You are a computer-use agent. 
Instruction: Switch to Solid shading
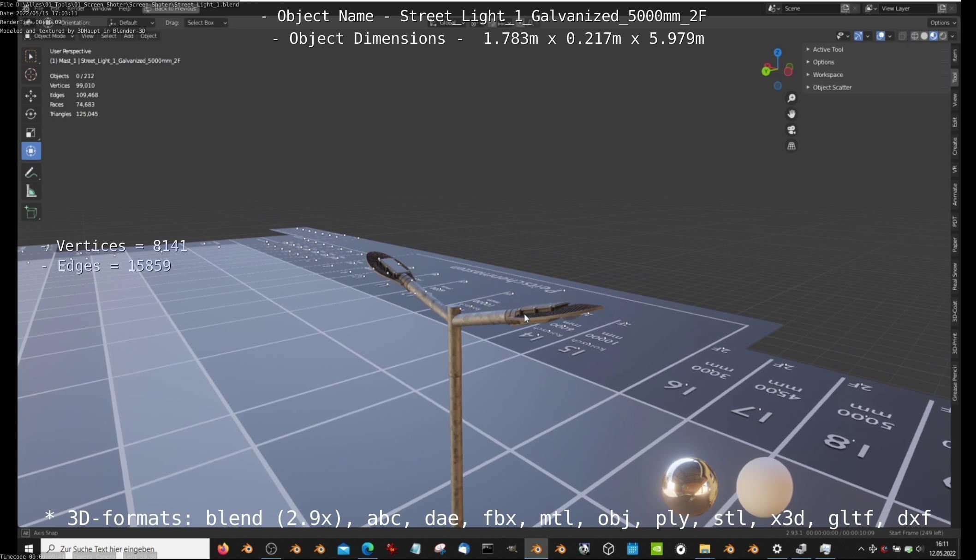point(924,36)
